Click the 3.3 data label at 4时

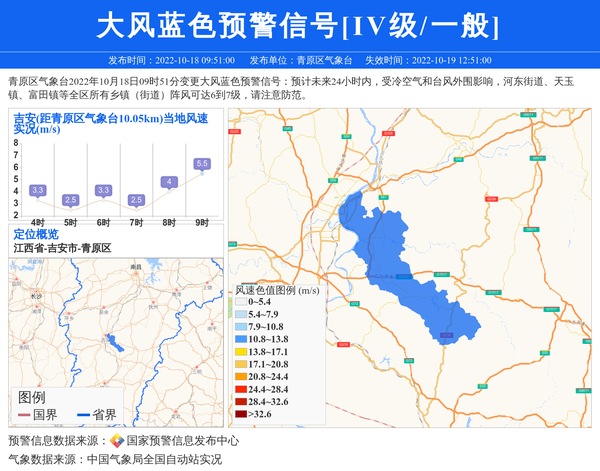click(x=38, y=190)
